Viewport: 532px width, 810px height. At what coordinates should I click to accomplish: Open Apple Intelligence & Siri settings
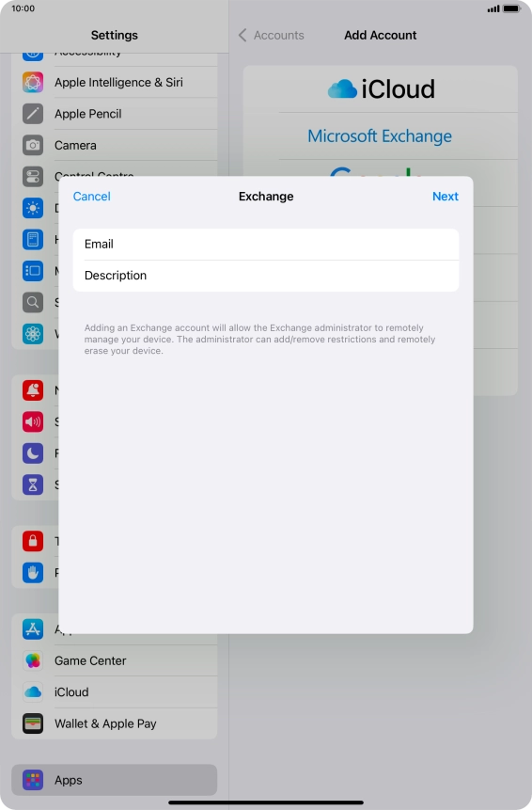pyautogui.click(x=114, y=82)
